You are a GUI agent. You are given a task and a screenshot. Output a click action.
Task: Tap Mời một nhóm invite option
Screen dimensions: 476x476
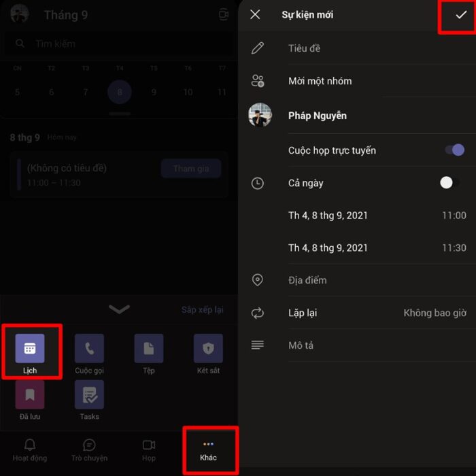[x=320, y=81]
